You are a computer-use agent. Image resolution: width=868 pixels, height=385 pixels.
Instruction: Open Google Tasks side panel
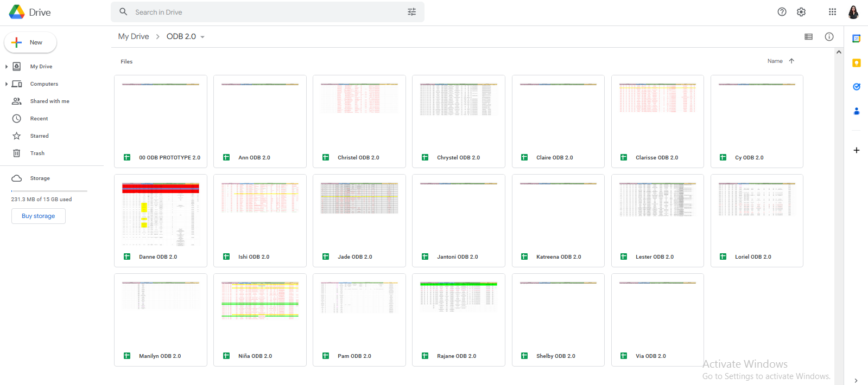click(856, 87)
